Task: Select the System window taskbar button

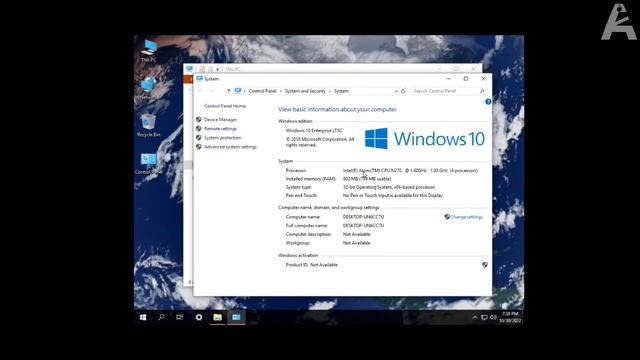Action: [236, 317]
